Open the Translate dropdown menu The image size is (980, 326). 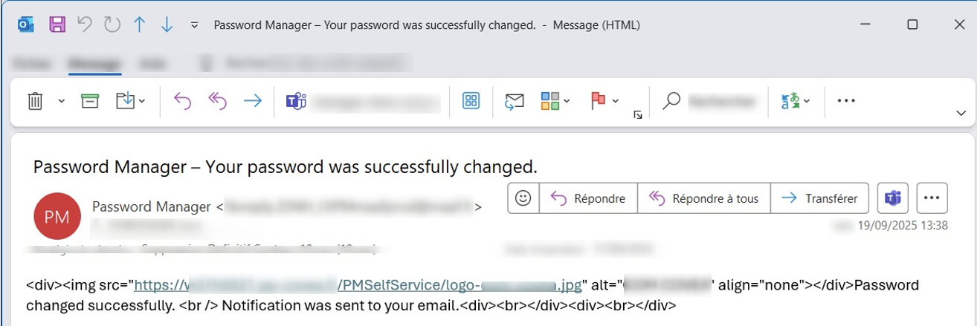click(796, 101)
